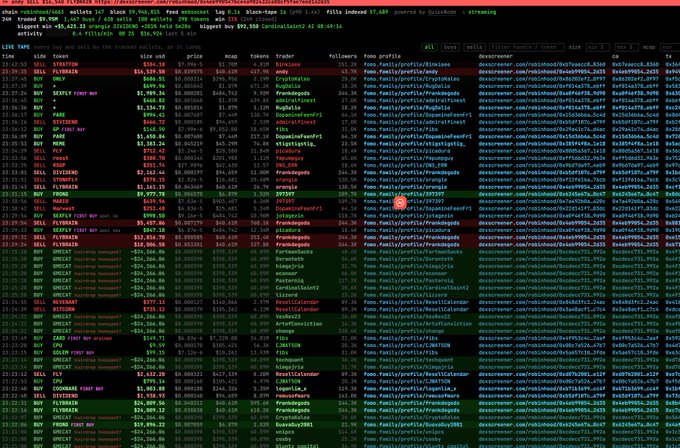The width and height of the screenshot is (680, 448).
Task: Click the "trader" column header
Action: 284,56
